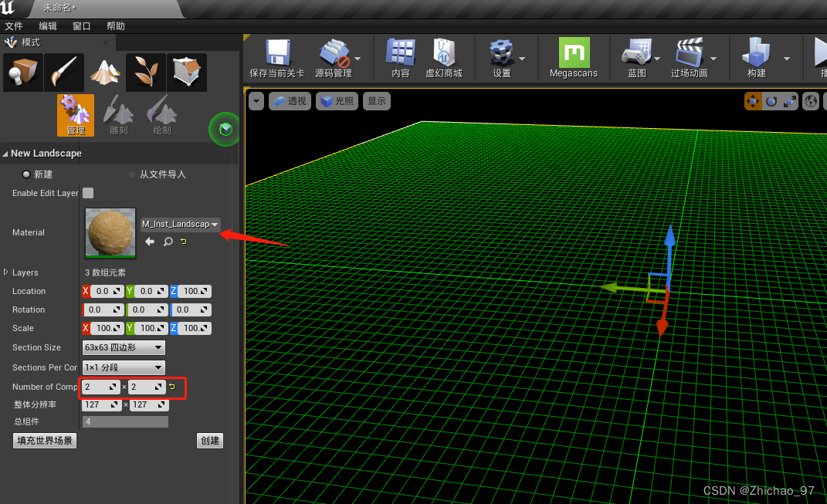Select the 新建 radio button
This screenshot has width=827, height=504.
point(25,174)
